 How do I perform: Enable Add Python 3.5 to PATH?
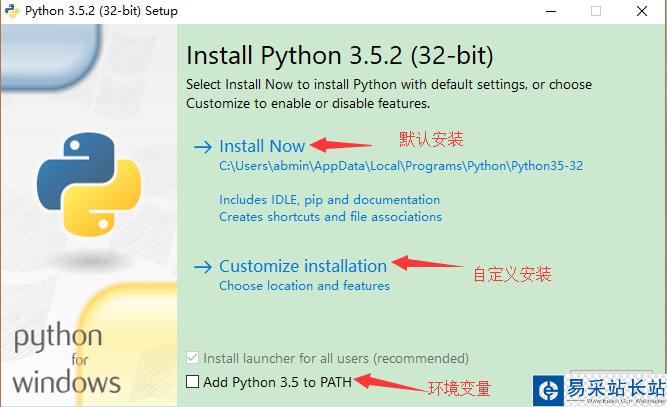tap(193, 381)
